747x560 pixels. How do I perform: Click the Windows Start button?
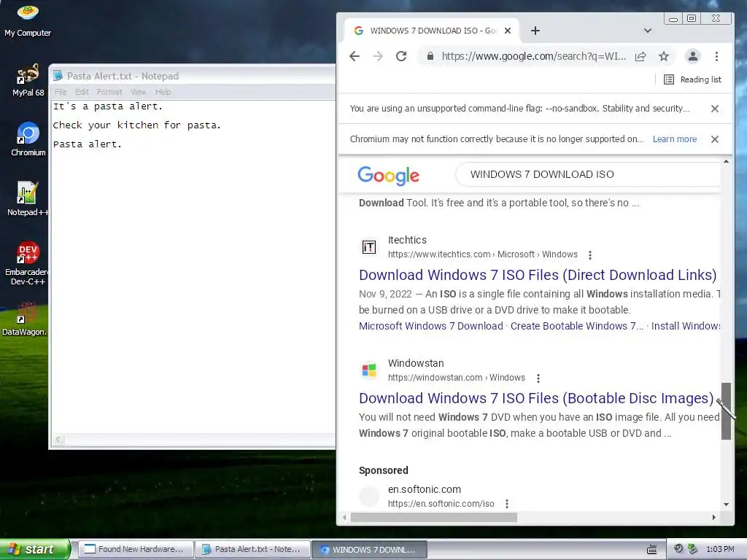tap(34, 549)
